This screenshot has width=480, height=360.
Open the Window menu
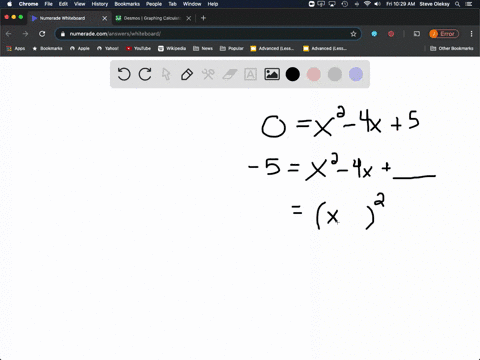pos(192,4)
